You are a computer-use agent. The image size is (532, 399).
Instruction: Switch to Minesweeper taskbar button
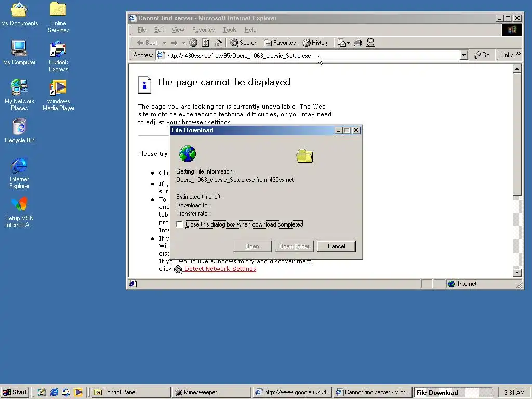212,393
